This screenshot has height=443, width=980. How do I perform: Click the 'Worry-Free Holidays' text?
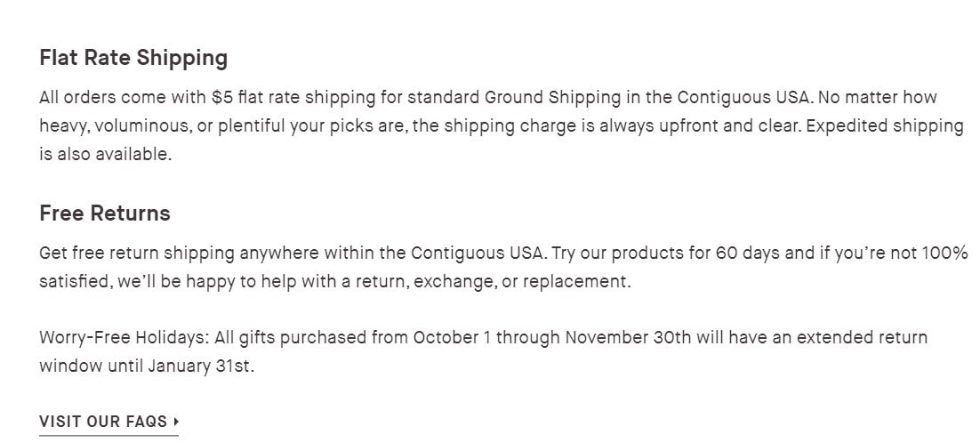click(113, 338)
